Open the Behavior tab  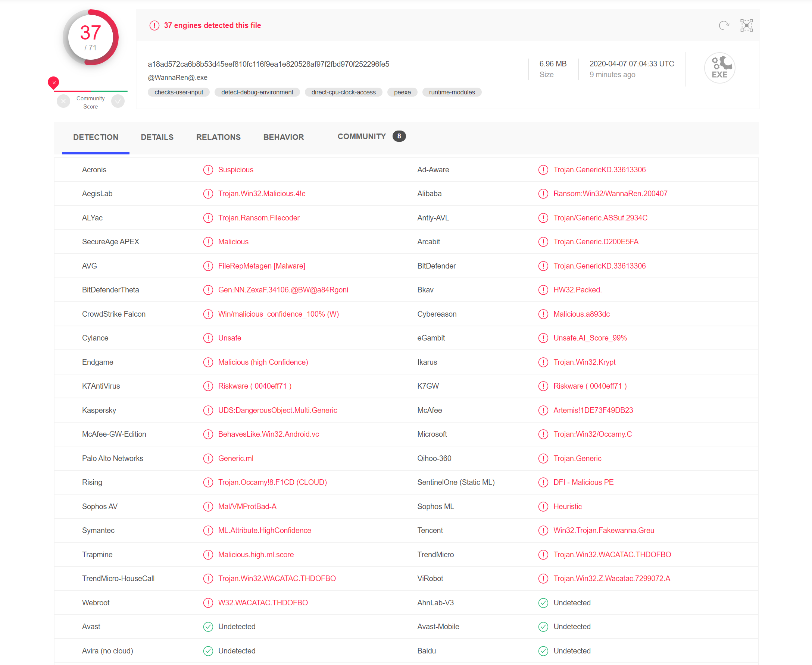284,137
